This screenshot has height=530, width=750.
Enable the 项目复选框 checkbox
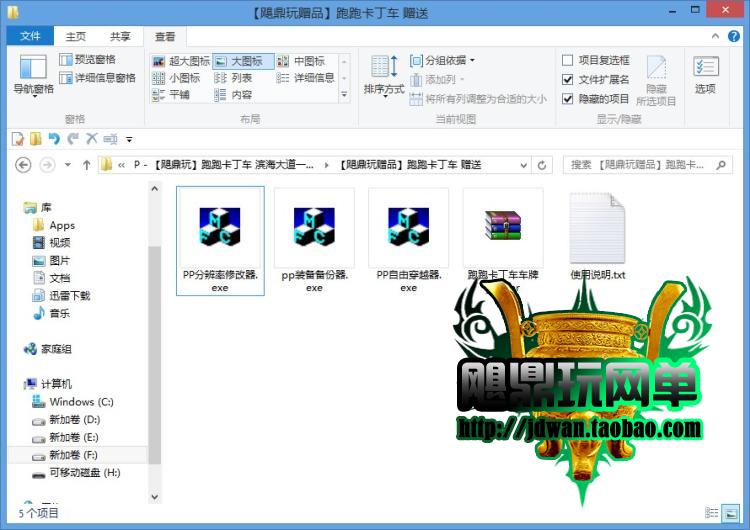(x=568, y=61)
